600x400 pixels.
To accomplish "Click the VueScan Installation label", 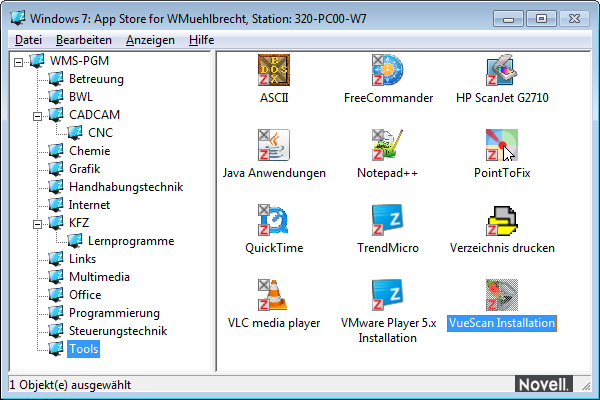I will 502,323.
